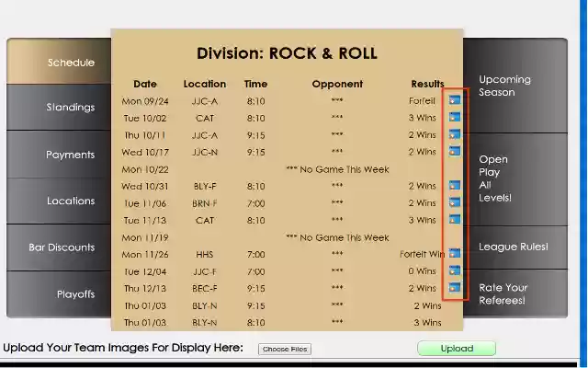
Task: Open the Payments tab
Action: pyautogui.click(x=71, y=155)
